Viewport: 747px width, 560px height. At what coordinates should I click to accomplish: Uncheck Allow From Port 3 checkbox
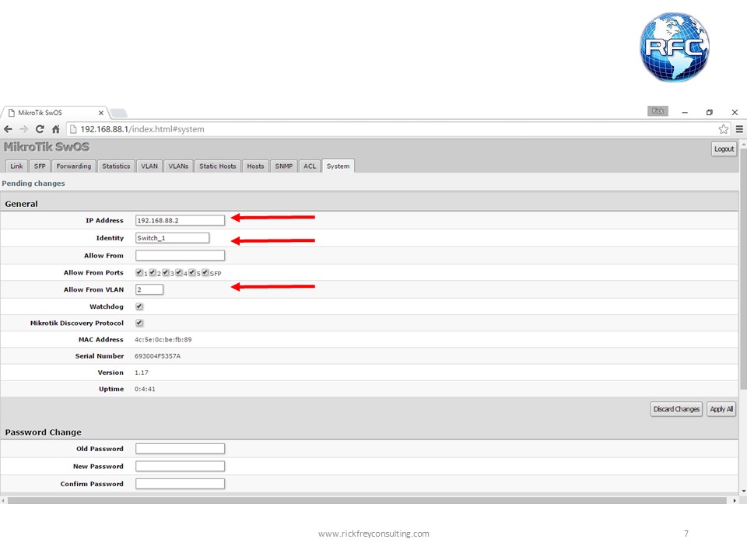click(x=165, y=272)
